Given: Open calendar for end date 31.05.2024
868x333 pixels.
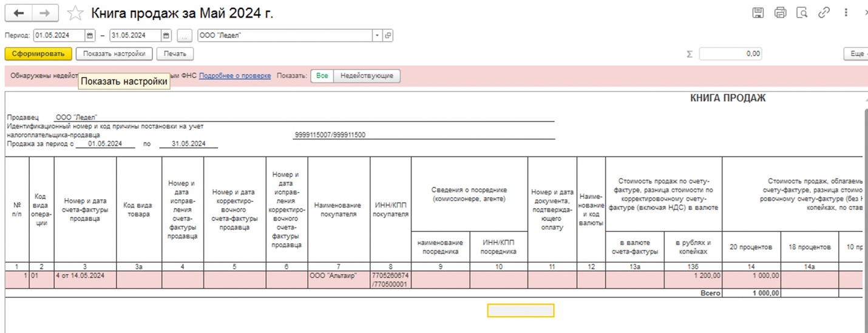Looking at the screenshot, I should pyautogui.click(x=166, y=36).
